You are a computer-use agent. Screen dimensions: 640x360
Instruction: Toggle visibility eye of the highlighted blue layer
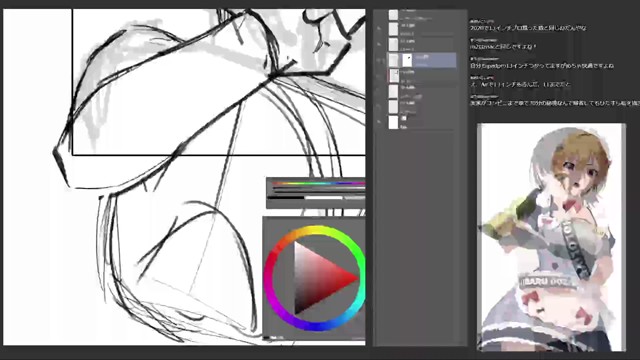379,60
